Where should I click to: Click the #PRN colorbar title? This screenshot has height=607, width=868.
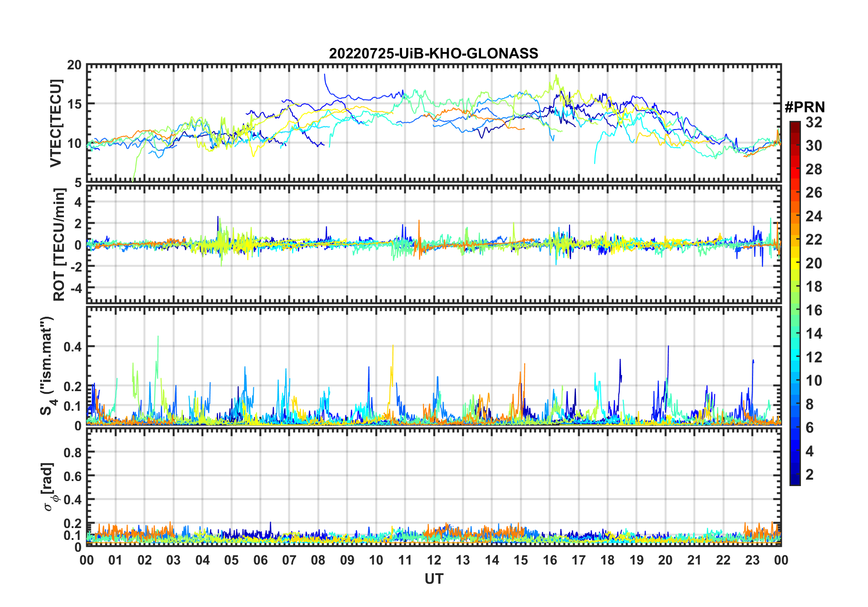pos(805,107)
